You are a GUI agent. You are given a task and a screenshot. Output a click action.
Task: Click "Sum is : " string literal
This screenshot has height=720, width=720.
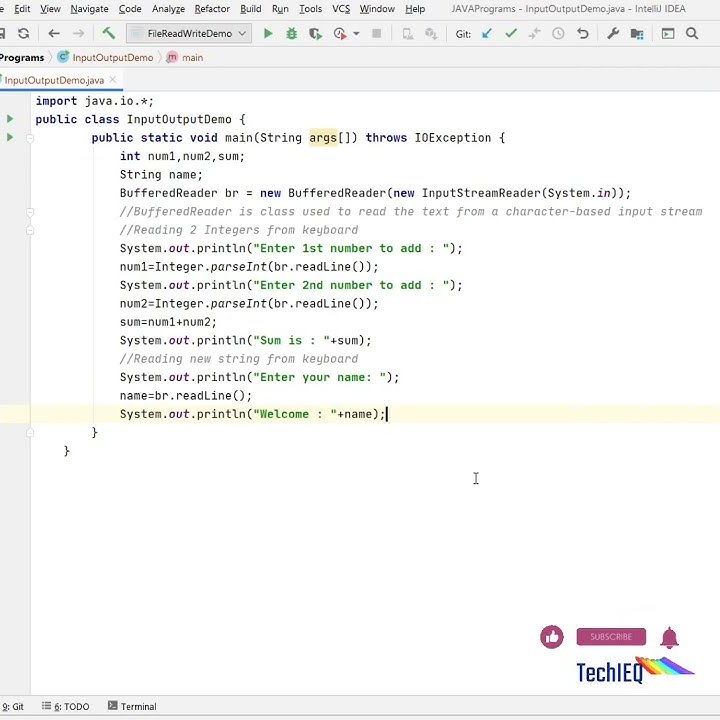292,341
